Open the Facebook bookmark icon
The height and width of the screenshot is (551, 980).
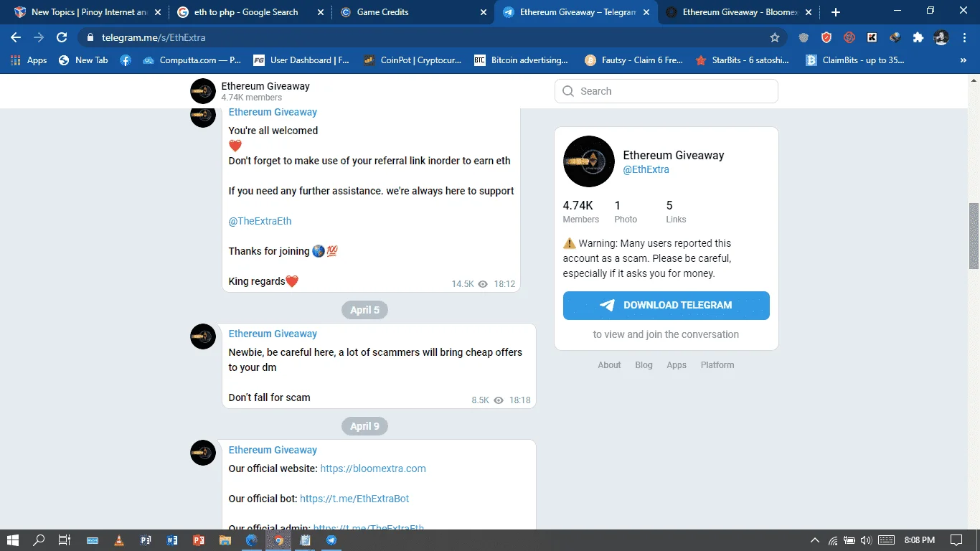tap(126, 60)
